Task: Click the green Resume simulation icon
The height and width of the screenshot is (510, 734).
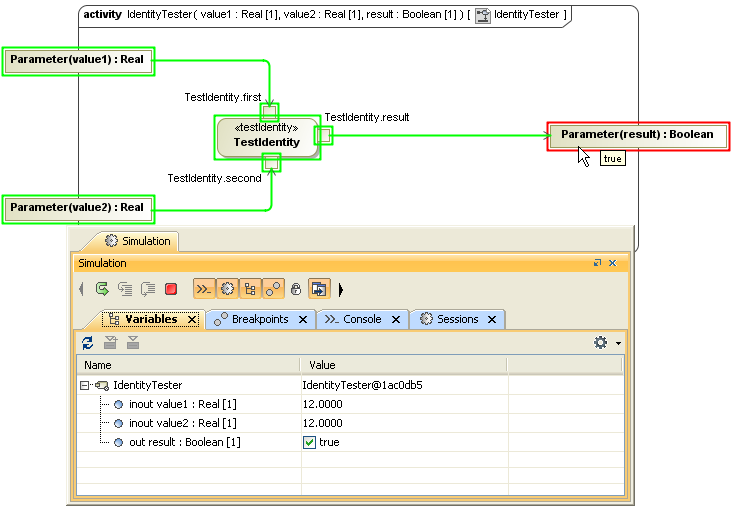Action: tap(102, 289)
